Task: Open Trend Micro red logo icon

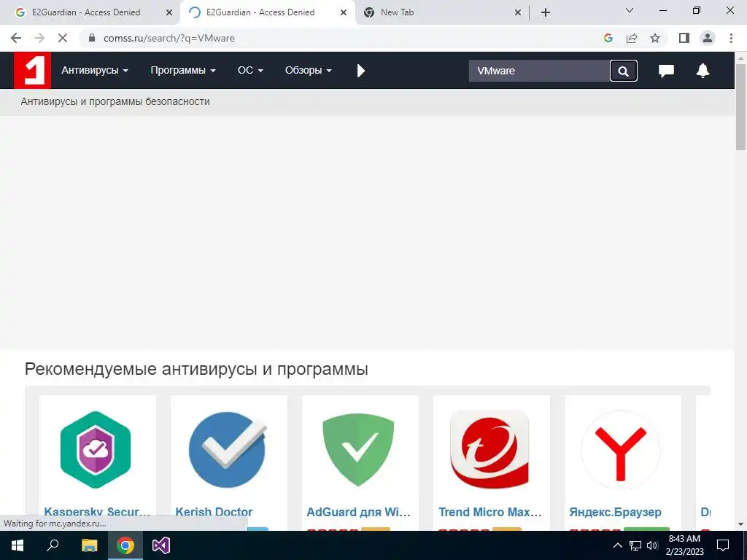Action: pos(489,449)
